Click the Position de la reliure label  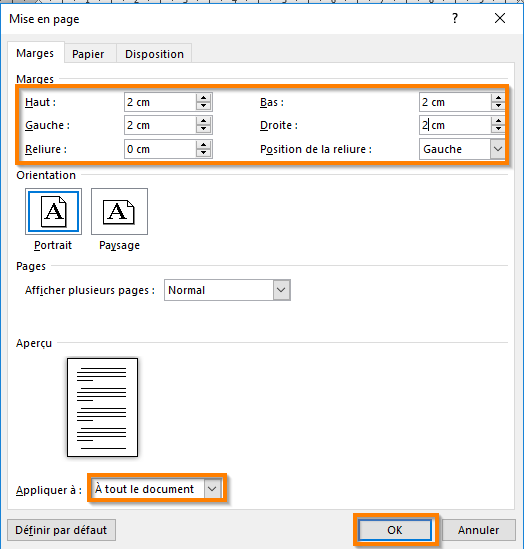316,149
